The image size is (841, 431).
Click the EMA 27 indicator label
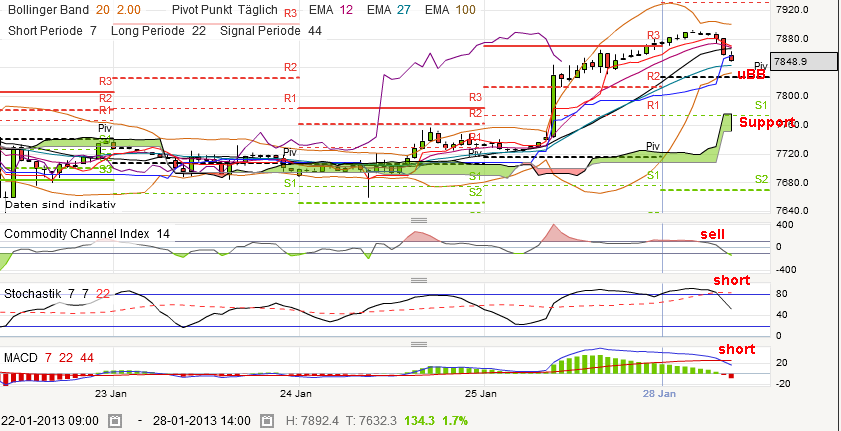387,10
